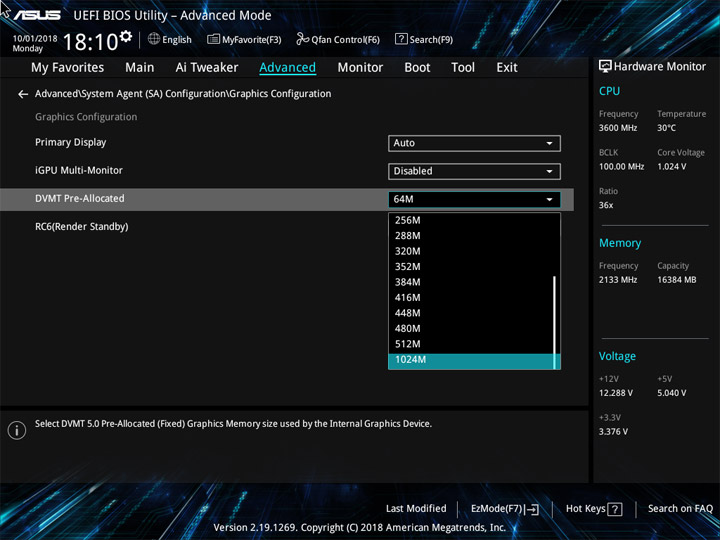This screenshot has height=540, width=720.
Task: Click the 18:10 clock display
Action: tap(90, 42)
